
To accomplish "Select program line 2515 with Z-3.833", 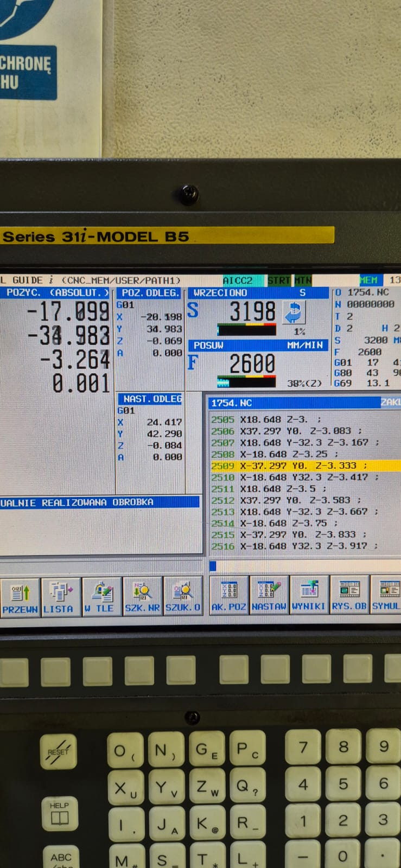I will click(289, 534).
